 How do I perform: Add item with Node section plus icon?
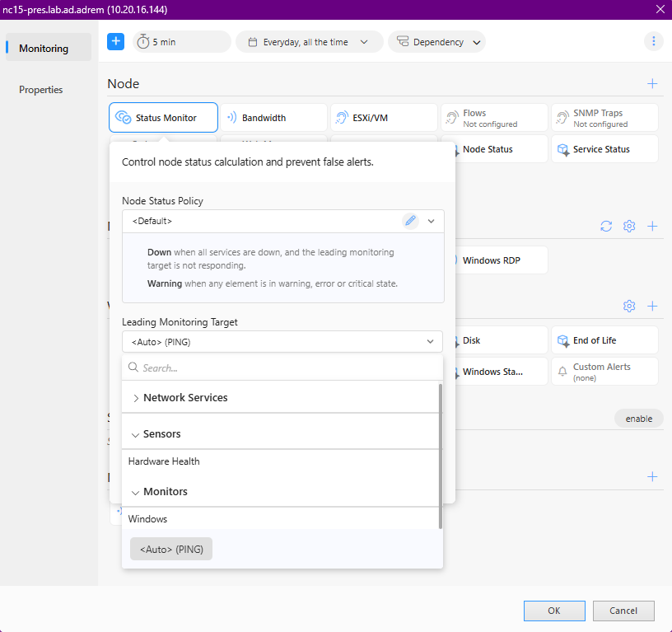[x=652, y=83]
